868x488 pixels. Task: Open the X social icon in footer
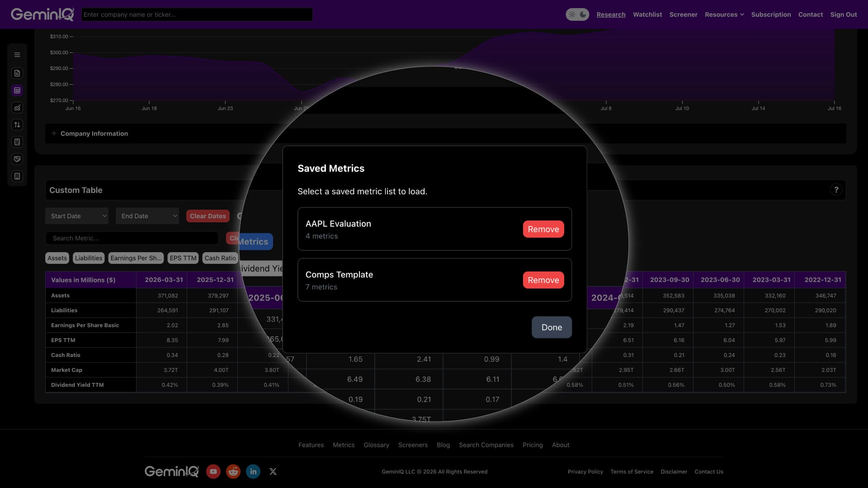click(x=273, y=471)
